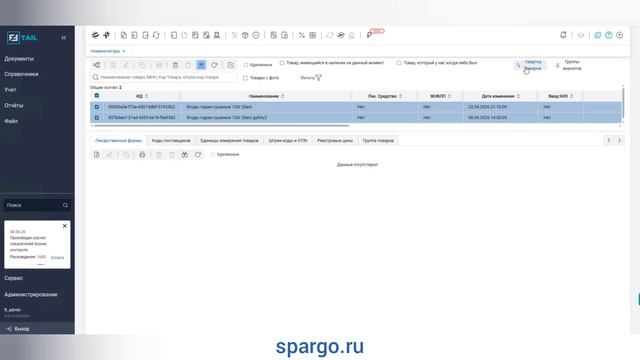The image size is (640, 360).
Task: Click the share/tree icon in nomenclature toolbar
Action: pos(96,65)
